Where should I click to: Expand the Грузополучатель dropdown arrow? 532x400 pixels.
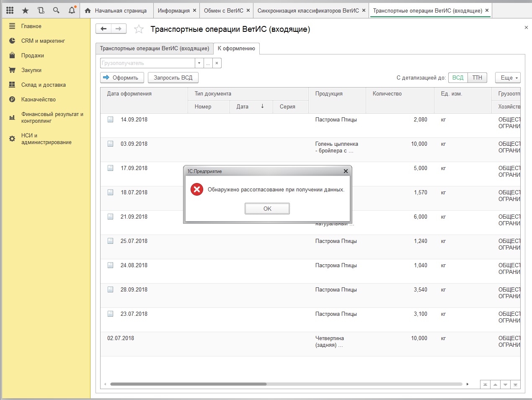tap(199, 63)
